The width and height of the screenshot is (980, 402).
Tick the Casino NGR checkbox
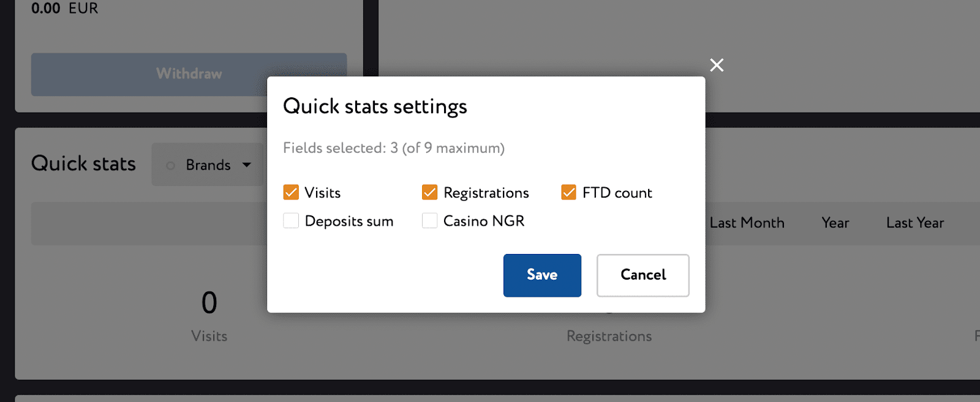pyautogui.click(x=430, y=221)
